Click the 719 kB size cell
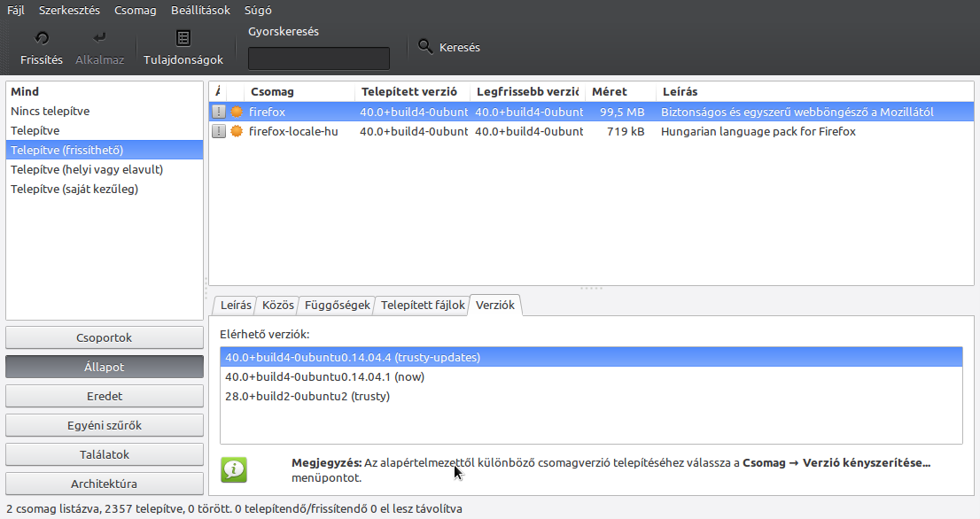Viewport: 980px width, 519px height. point(626,131)
